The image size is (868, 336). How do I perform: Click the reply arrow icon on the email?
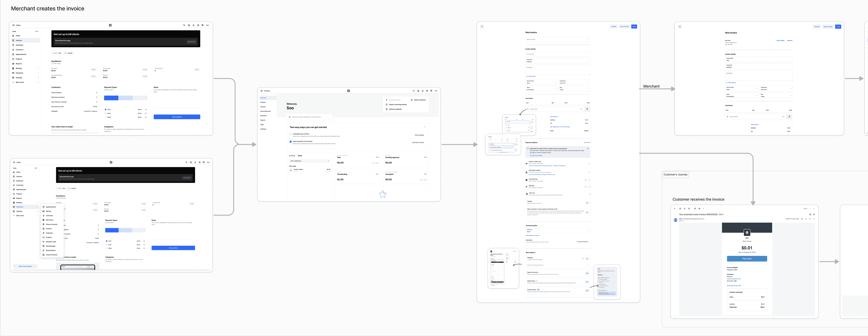(810, 219)
